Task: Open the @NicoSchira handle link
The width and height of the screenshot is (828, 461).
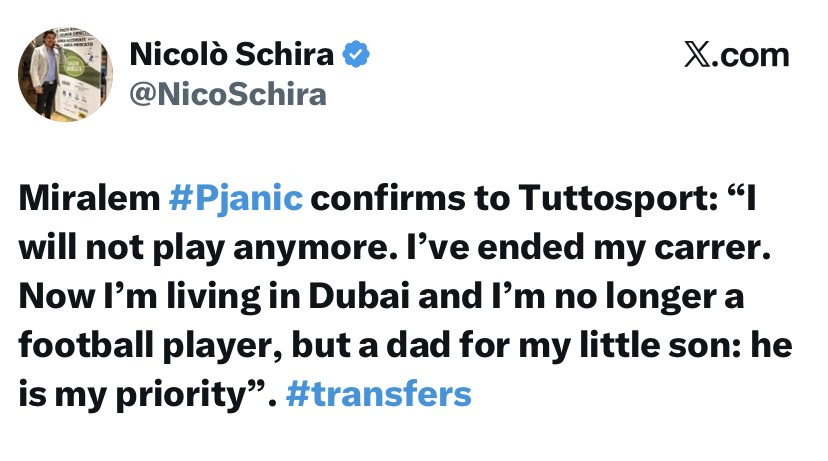Action: point(228,94)
